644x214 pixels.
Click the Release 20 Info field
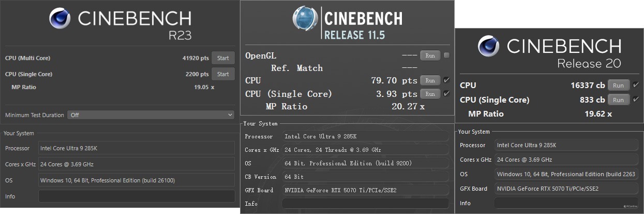tap(567, 203)
